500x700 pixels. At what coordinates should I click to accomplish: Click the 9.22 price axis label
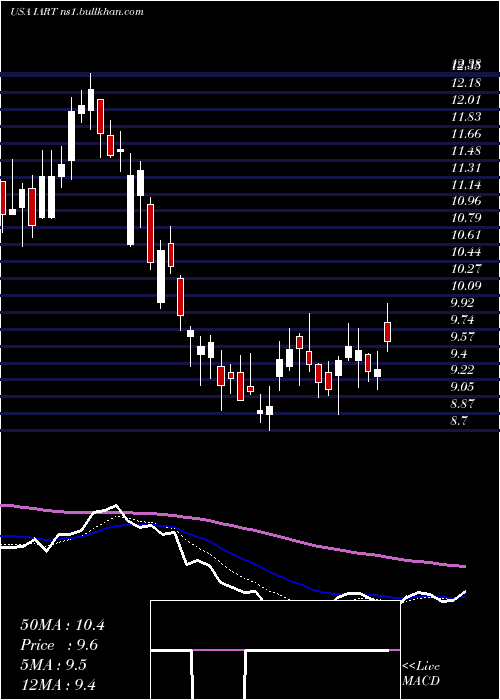point(463,370)
